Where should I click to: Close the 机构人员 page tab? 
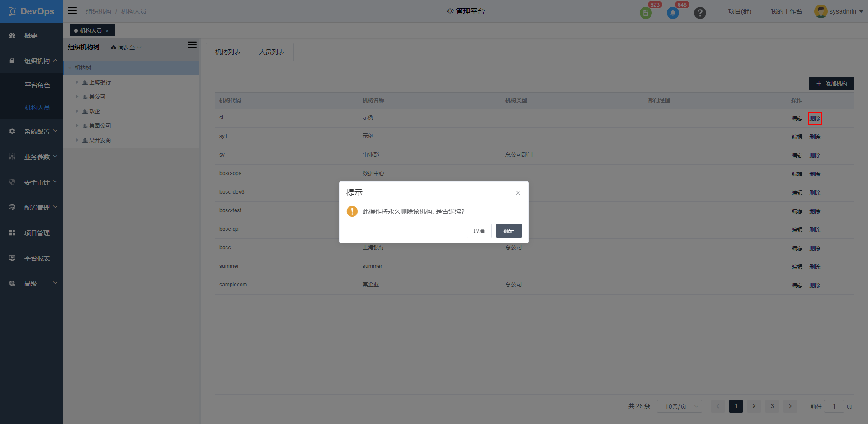(107, 31)
